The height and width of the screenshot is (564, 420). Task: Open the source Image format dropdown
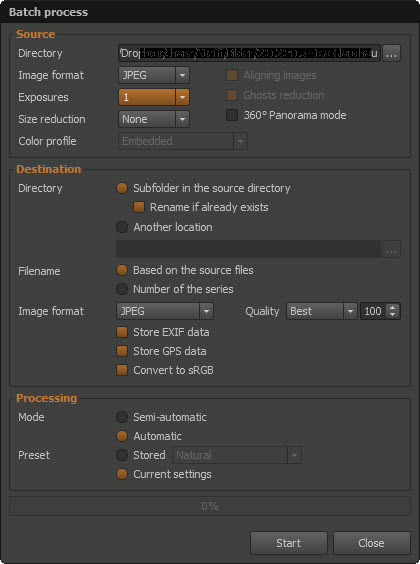coord(154,75)
